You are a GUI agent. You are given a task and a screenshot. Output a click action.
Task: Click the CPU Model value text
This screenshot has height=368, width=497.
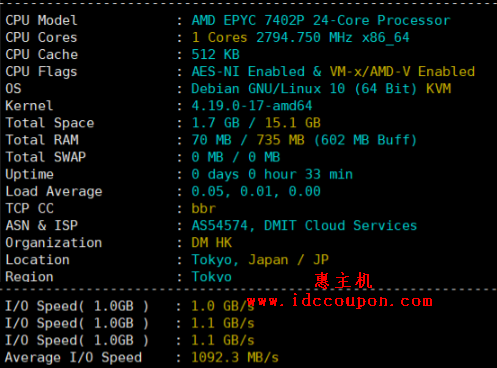(x=321, y=20)
